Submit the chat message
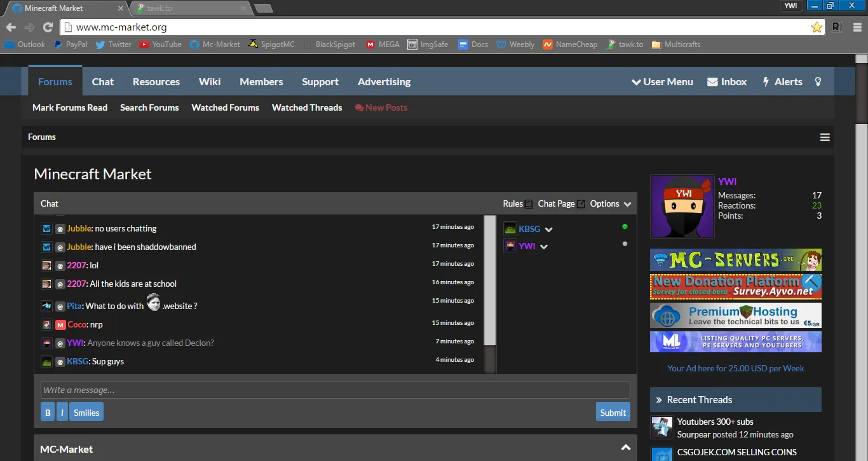 (613, 412)
